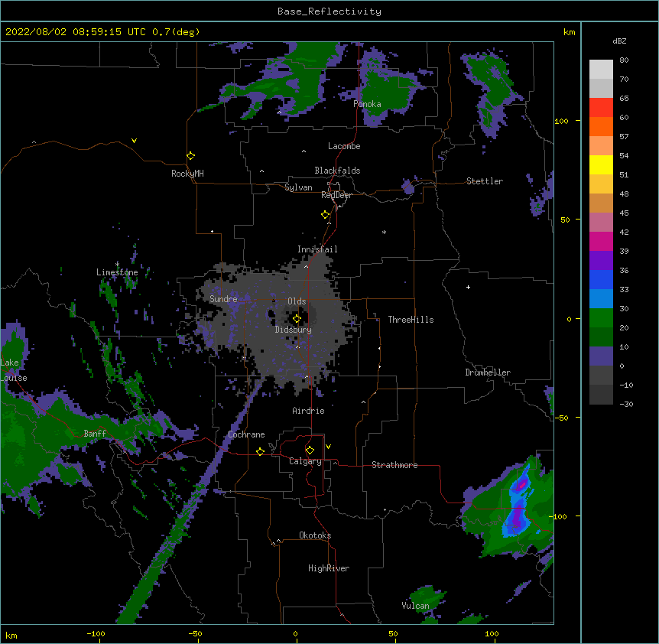Click the Olds town label
The width and height of the screenshot is (659, 644).
tap(297, 301)
